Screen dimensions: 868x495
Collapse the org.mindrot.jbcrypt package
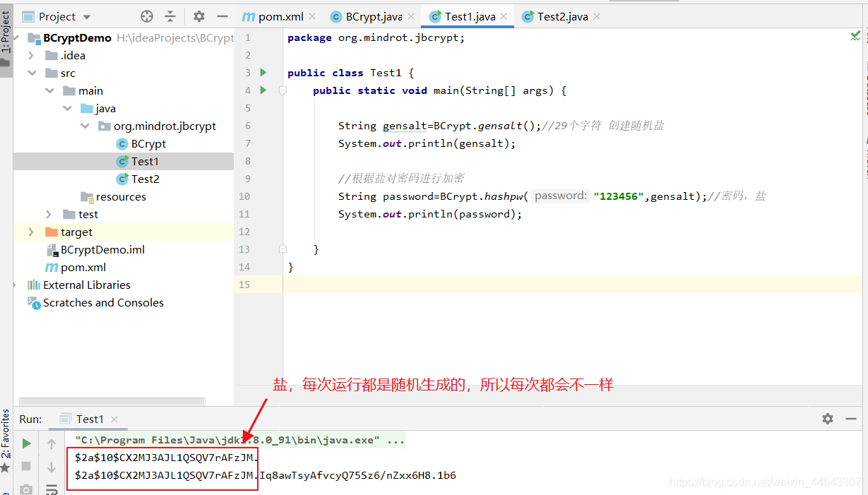point(84,126)
